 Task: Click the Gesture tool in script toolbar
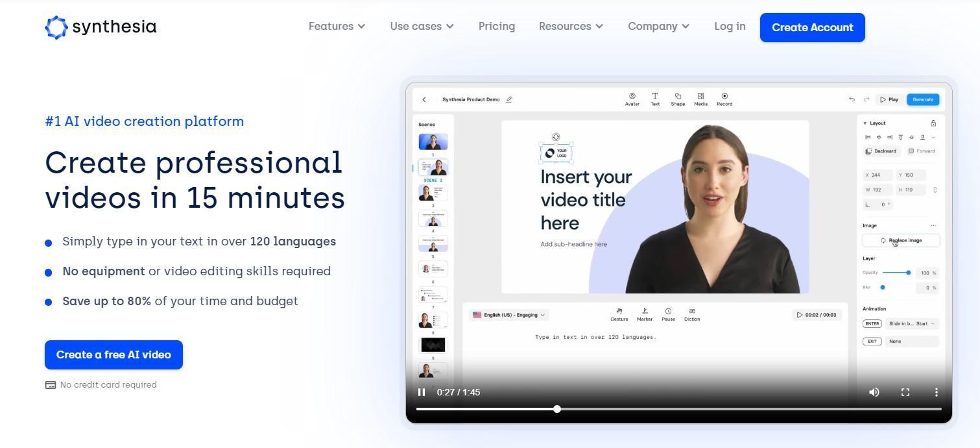(x=619, y=314)
